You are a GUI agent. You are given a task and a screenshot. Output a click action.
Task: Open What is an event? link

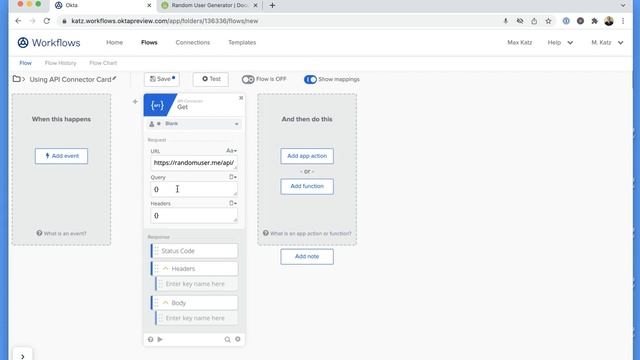coord(61,233)
